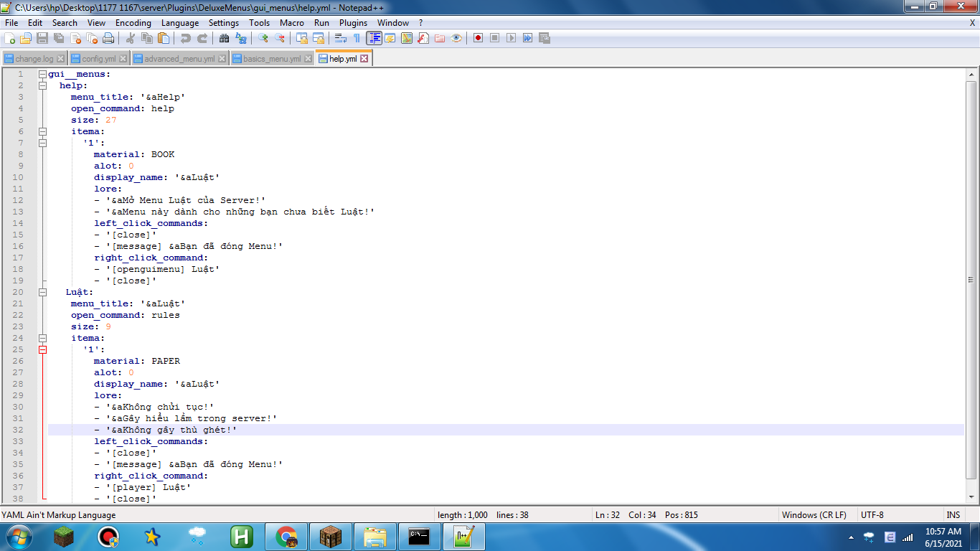
Task: Open the Function List panel icon
Action: (x=423, y=38)
